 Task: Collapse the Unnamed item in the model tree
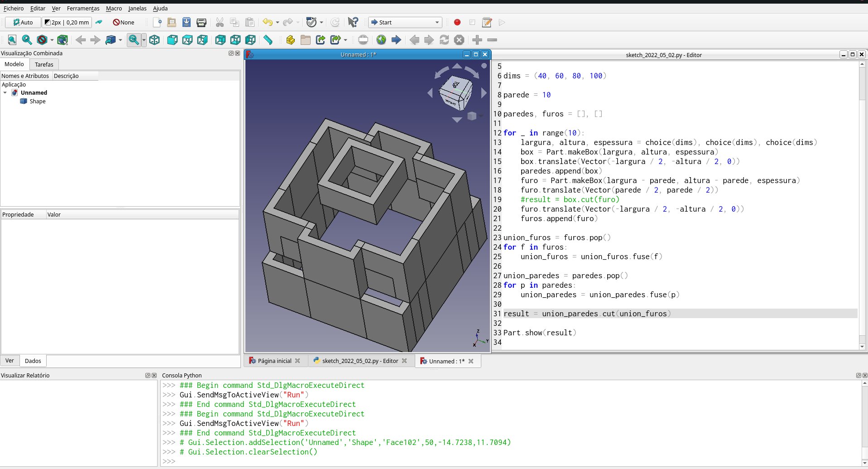pyautogui.click(x=5, y=92)
